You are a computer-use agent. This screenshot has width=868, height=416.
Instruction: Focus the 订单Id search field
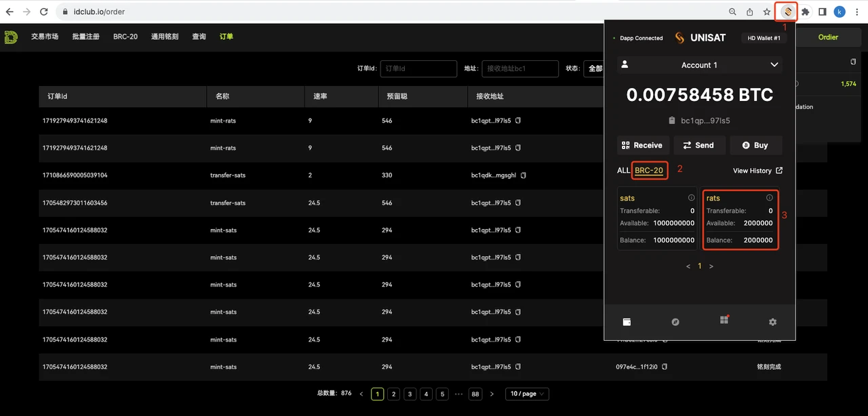[x=418, y=68]
